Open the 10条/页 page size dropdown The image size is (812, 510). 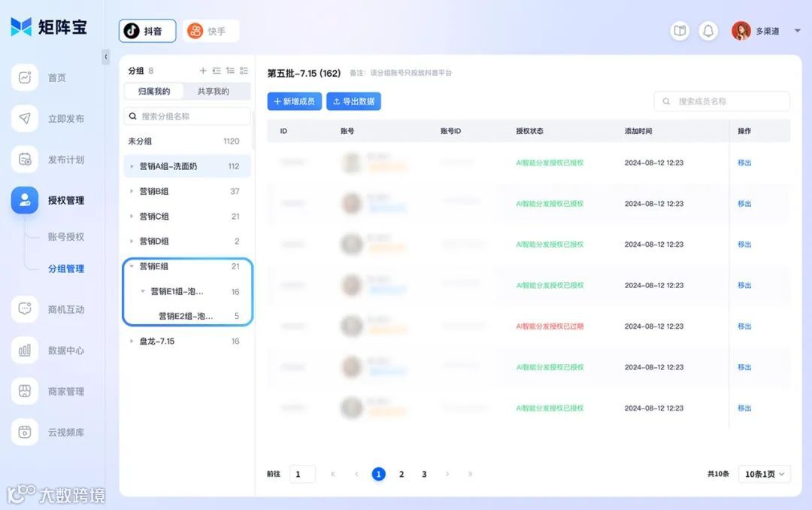click(x=763, y=474)
